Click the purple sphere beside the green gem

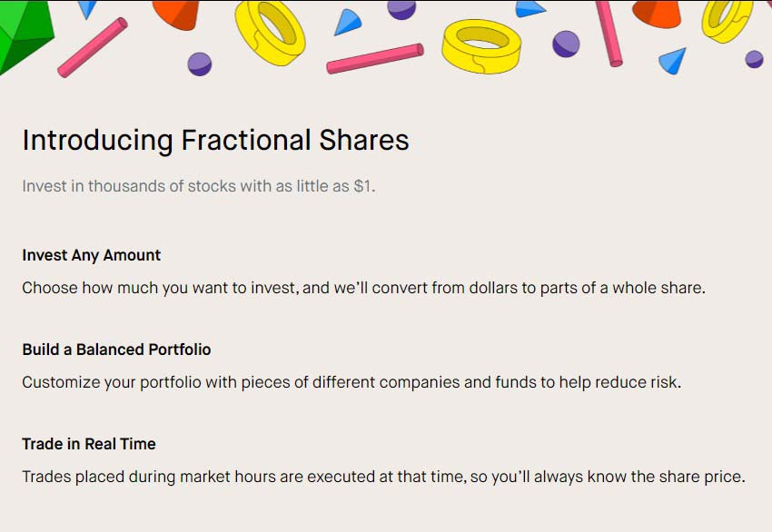pyautogui.click(x=200, y=64)
